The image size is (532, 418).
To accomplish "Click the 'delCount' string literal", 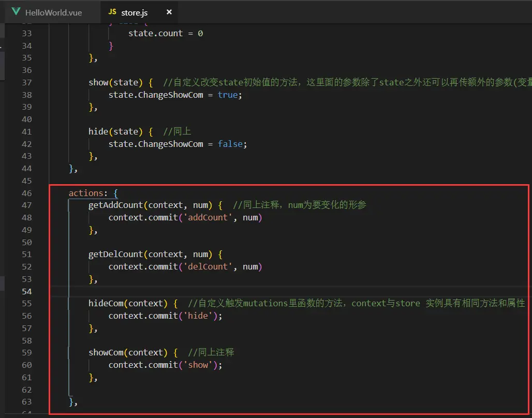I will [x=208, y=266].
